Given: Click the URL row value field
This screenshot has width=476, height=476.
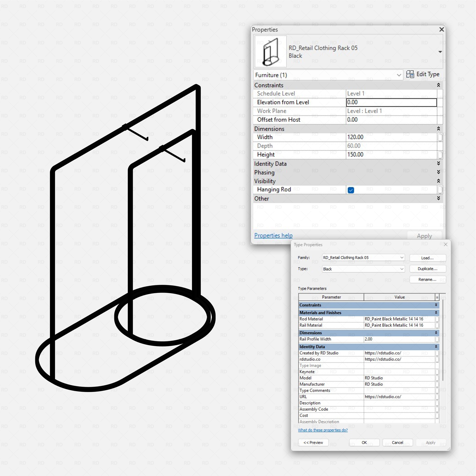Looking at the screenshot, I should click(x=399, y=397).
